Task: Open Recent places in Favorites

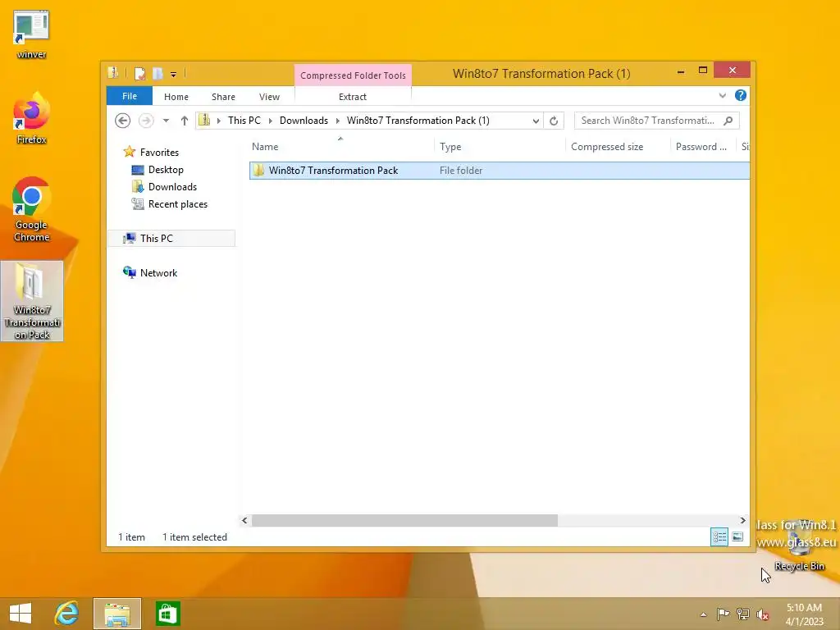Action: [178, 204]
